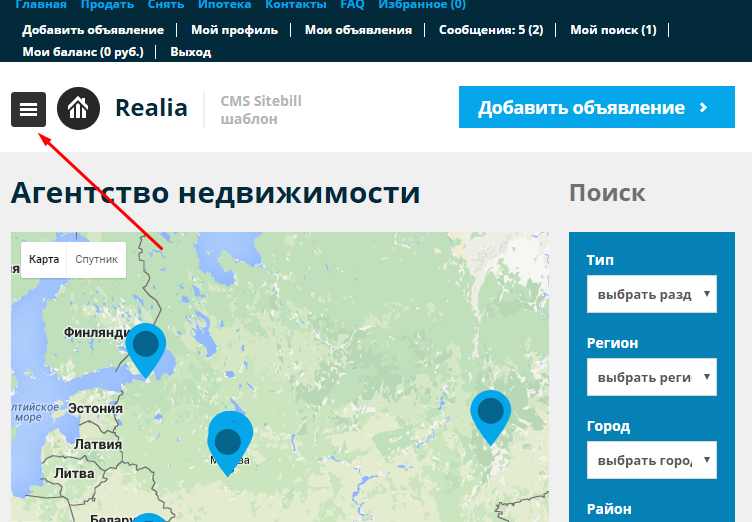Select the map marker near Finland
752x522 pixels.
[146, 351]
